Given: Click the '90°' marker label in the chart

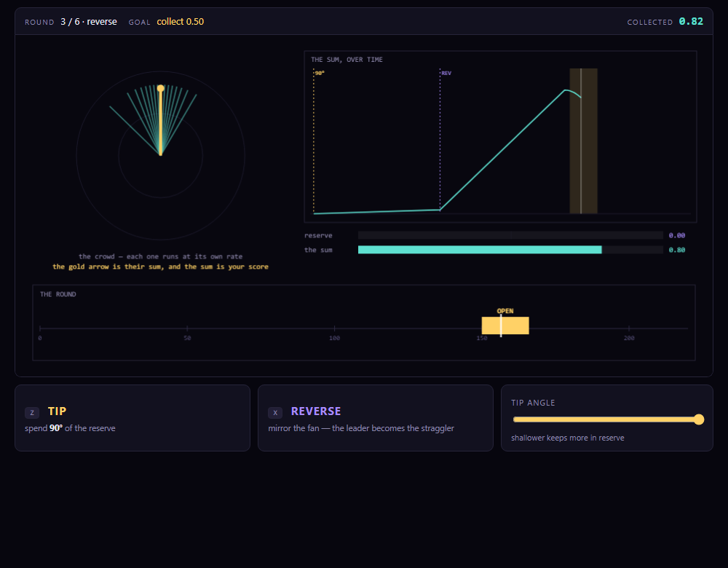Looking at the screenshot, I should point(320,74).
